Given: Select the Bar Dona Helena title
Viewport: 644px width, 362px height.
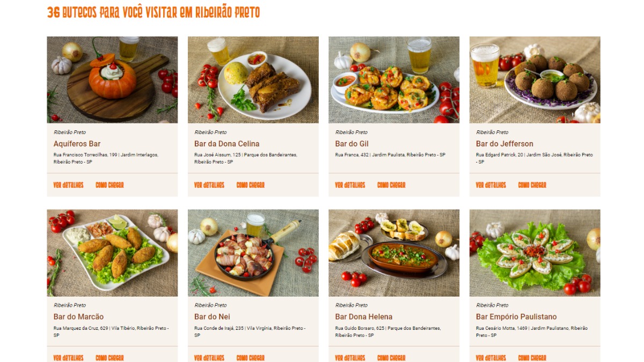Looking at the screenshot, I should click(x=364, y=317).
